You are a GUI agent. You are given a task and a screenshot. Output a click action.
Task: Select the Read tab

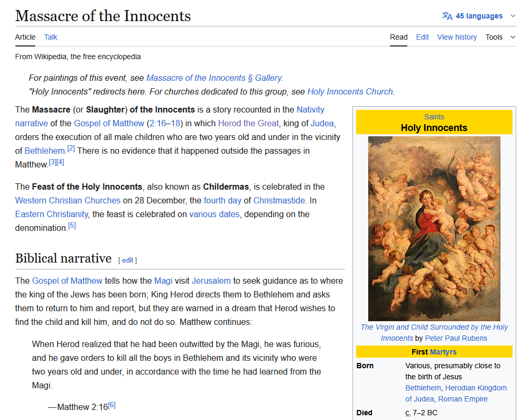pos(398,37)
